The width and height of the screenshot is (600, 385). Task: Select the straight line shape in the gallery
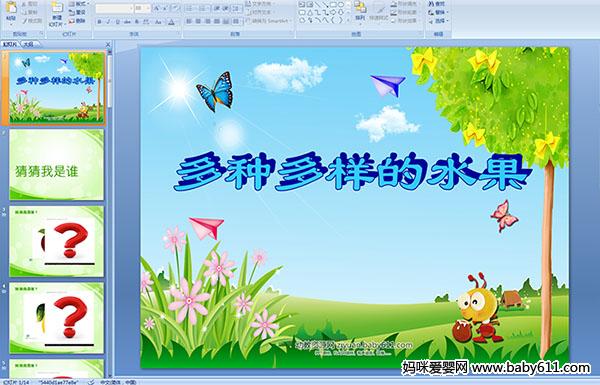(x=318, y=4)
